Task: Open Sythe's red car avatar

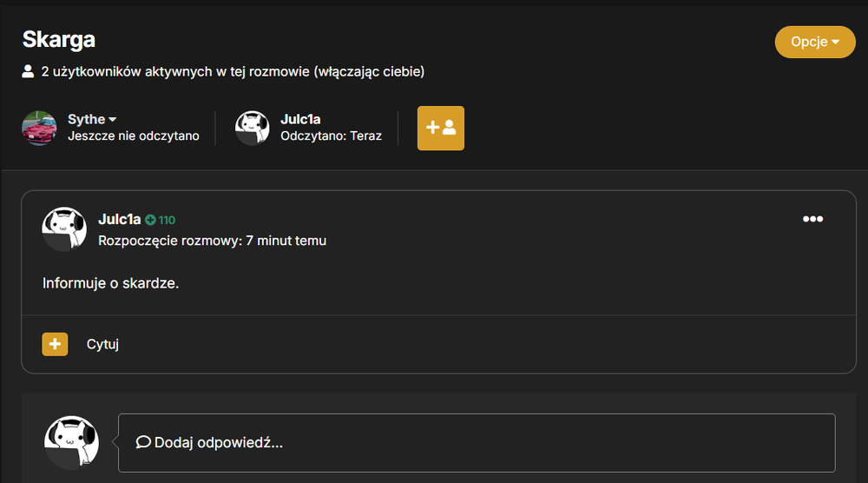Action: click(39, 128)
